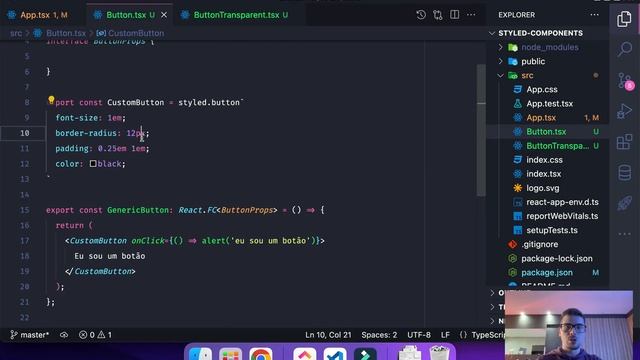Open Visual Studio Code from the dock

pos(335,353)
